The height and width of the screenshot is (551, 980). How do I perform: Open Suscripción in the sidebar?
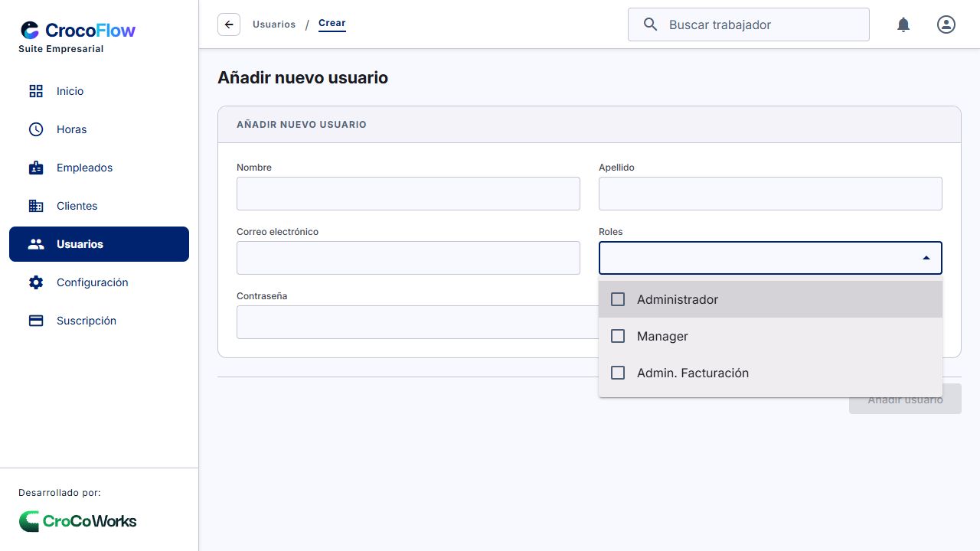tap(99, 321)
